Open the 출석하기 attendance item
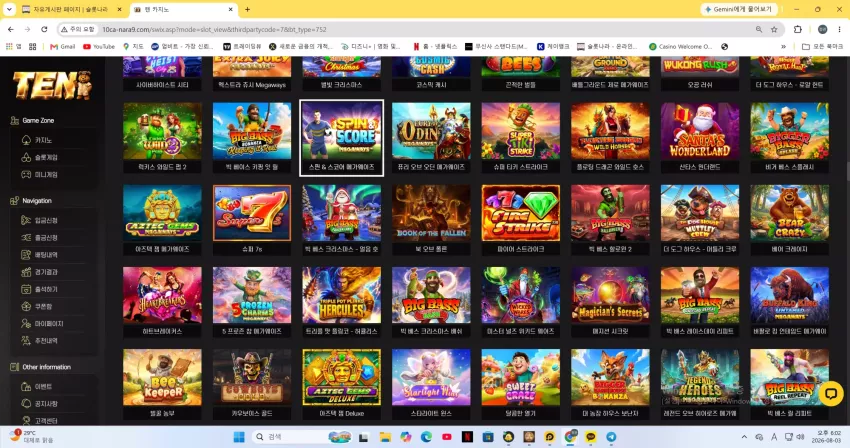Screen dimensions: 850x448 tap(46, 290)
